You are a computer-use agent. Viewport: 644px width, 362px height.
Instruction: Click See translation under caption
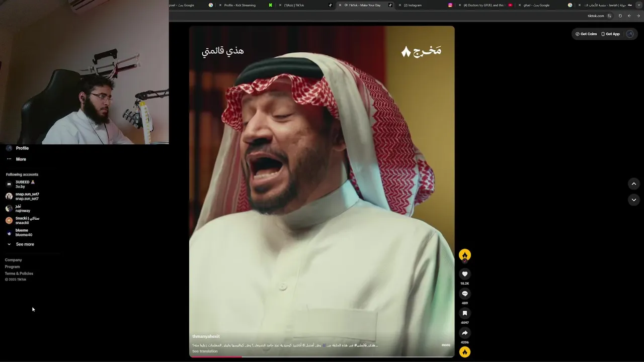[x=205, y=351]
